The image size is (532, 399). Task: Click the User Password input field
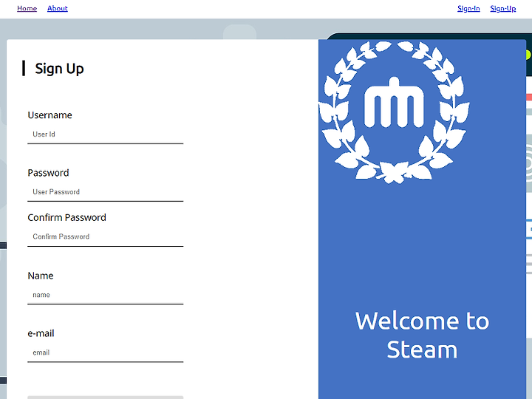coord(106,192)
